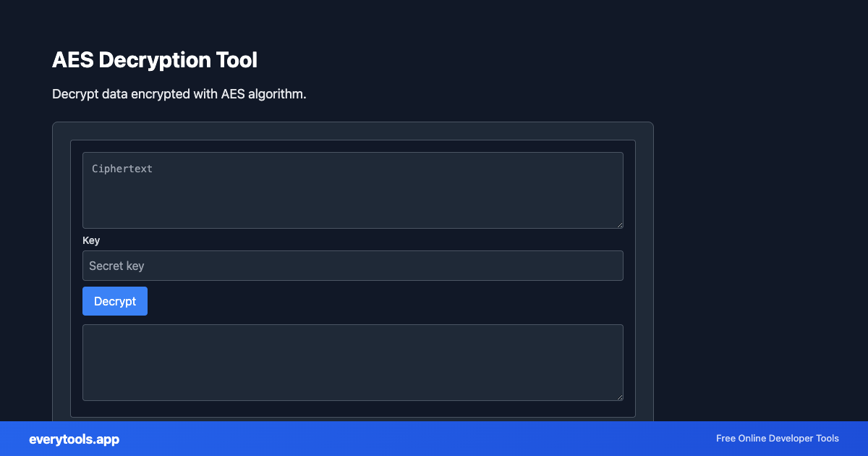This screenshot has width=868, height=456.
Task: Click the Secret key placeholder text
Action: pos(116,266)
